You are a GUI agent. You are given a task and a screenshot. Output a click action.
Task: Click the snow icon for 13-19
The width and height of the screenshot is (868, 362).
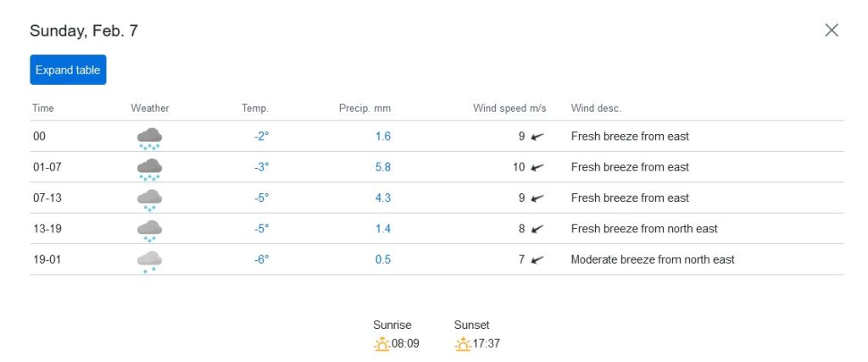pos(149,231)
